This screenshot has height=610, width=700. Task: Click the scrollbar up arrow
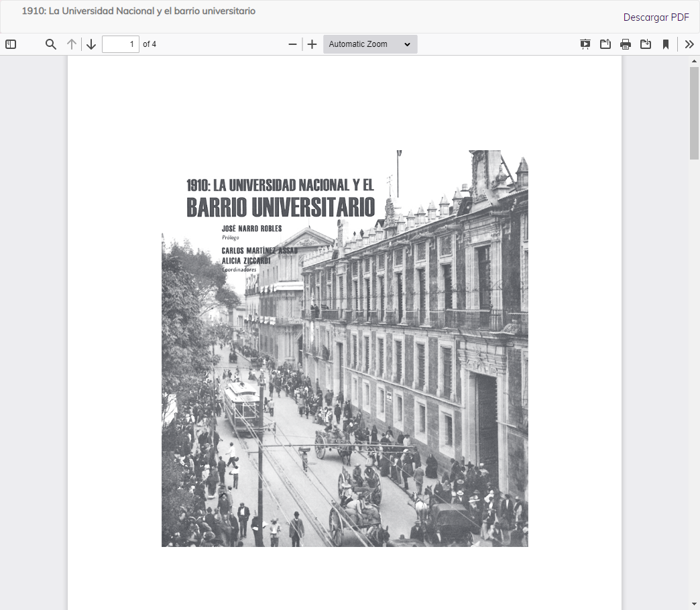[x=694, y=61]
